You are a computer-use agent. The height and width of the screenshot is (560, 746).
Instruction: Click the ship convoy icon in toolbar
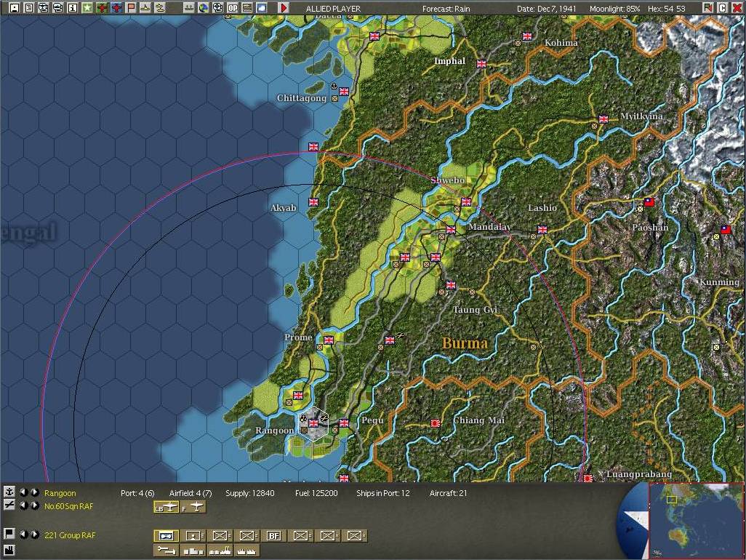coord(189,7)
